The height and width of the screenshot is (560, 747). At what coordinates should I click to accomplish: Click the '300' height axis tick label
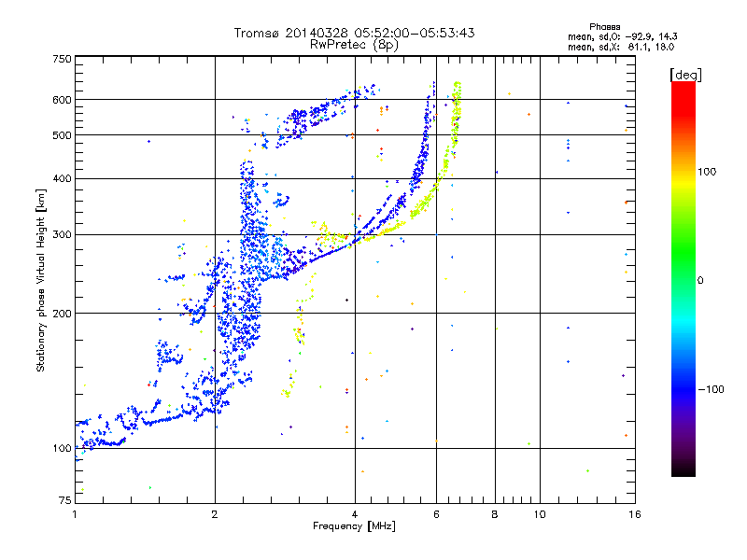(x=62, y=234)
